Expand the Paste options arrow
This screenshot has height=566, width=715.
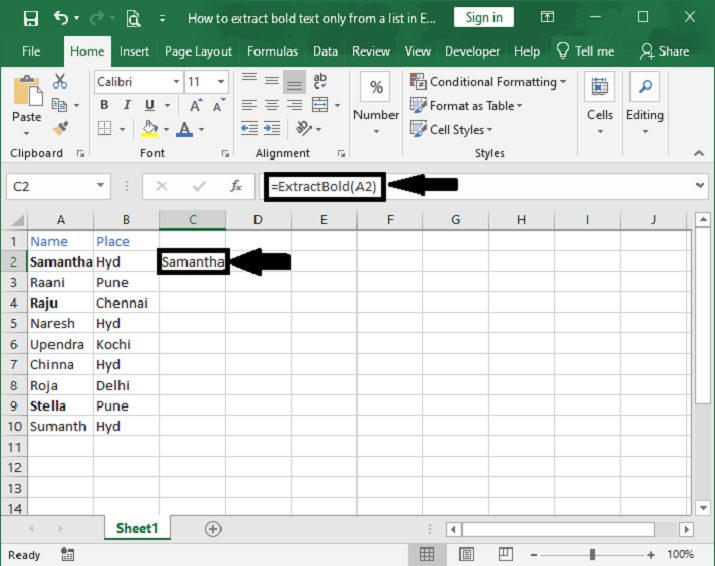(x=26, y=134)
